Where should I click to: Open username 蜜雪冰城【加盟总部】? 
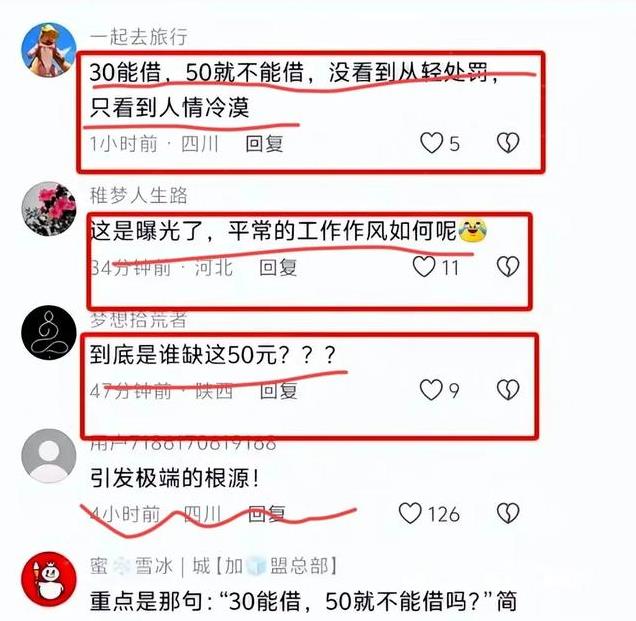pyautogui.click(x=214, y=565)
